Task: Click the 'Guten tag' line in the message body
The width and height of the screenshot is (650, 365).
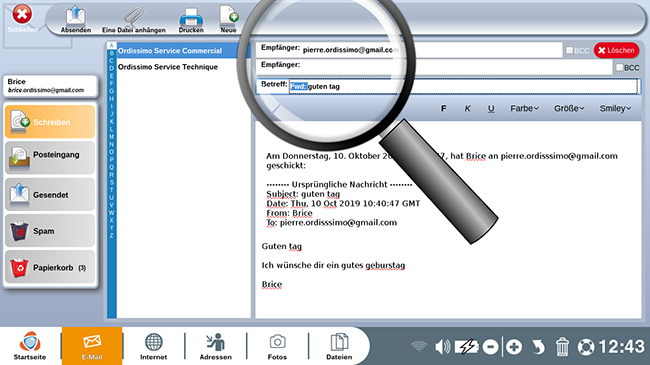Action: (282, 246)
